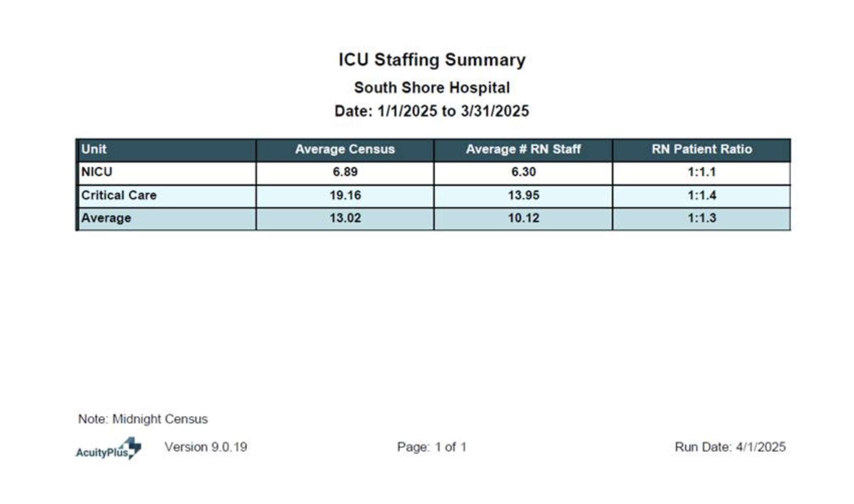854x504 pixels.
Task: Click the Average row label
Action: tap(106, 218)
